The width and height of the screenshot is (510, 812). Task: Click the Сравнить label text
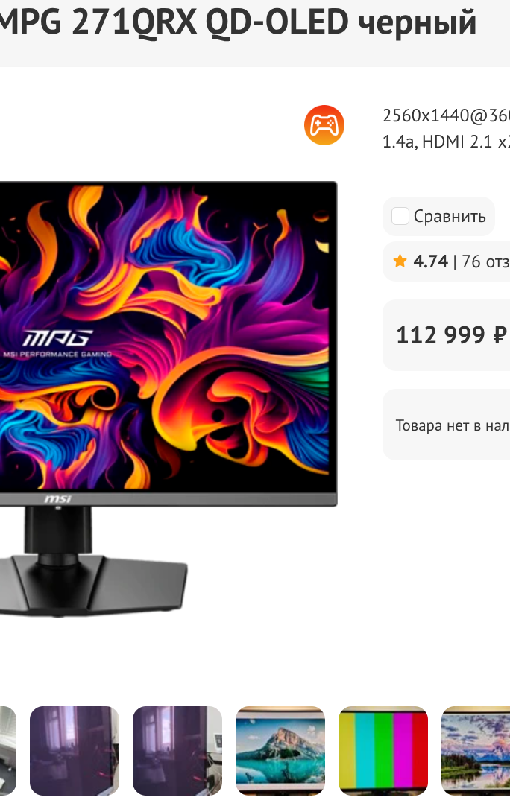(x=450, y=217)
